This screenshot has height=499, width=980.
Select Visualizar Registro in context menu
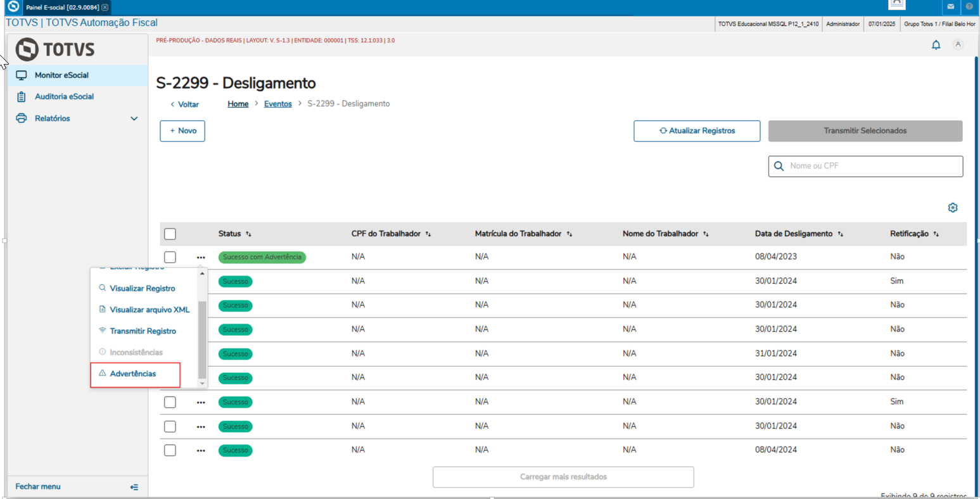coord(143,288)
